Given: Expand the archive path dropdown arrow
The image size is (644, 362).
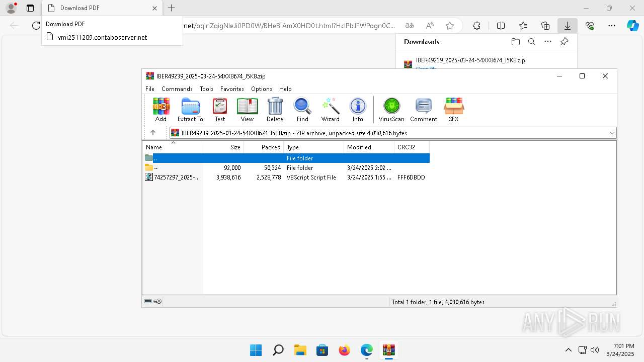Looking at the screenshot, I should [x=612, y=133].
